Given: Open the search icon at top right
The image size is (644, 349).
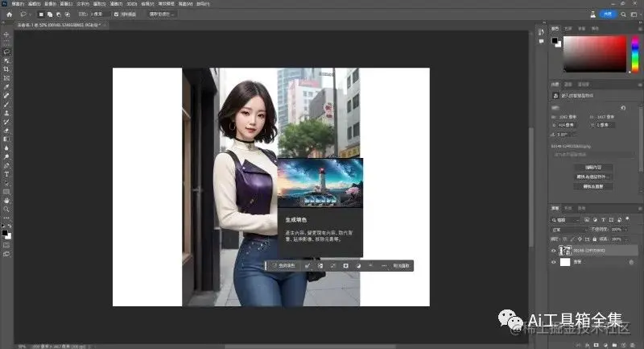Looking at the screenshot, I should point(623,15).
